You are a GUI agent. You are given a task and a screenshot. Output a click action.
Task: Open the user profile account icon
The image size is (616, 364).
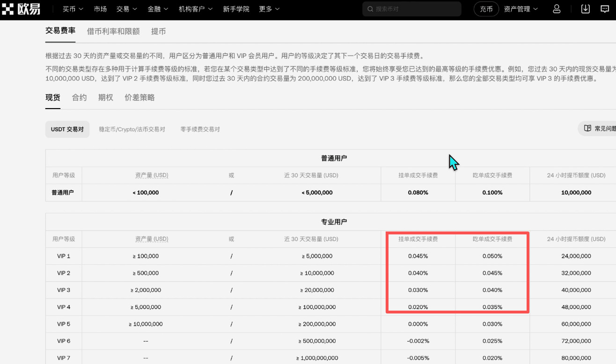point(557,8)
